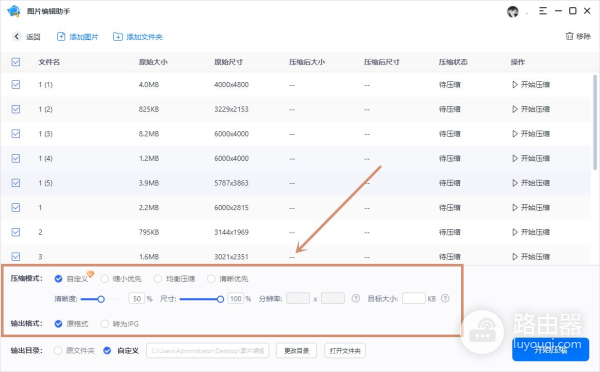
Task: Toggle the select-all checkbox in header row
Action: (16, 62)
